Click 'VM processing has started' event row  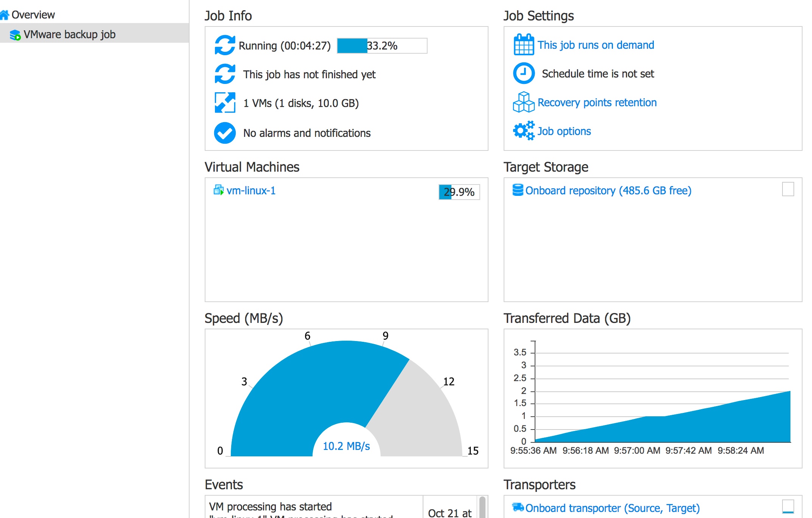314,507
